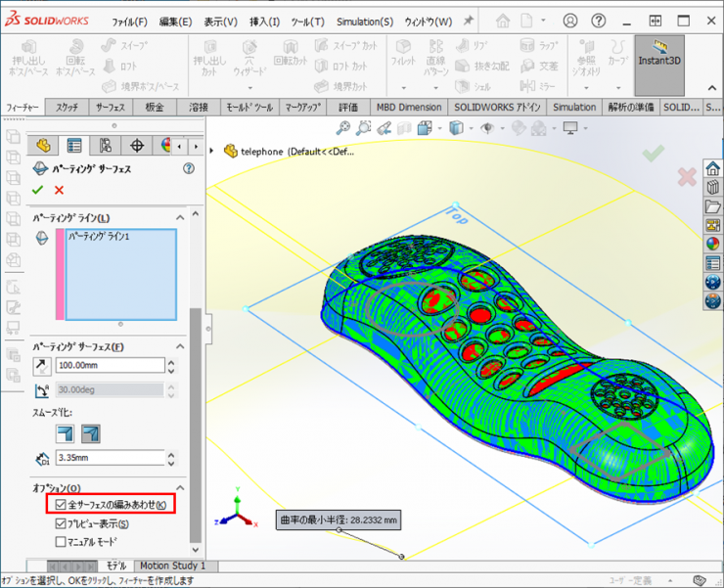Screen dimensions: 724x588
Task: Collapse the Parting Line section
Action: point(180,217)
